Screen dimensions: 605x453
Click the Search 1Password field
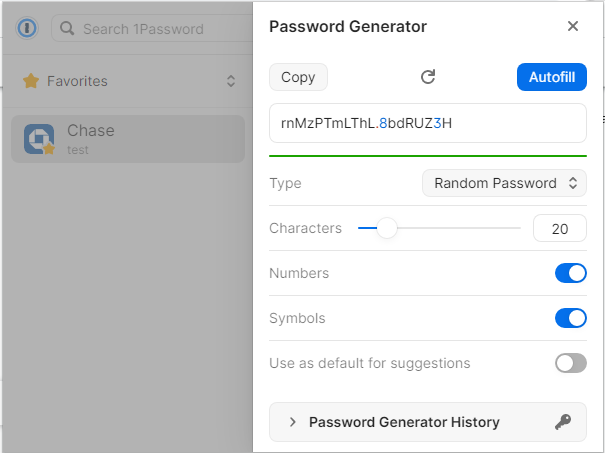[160, 29]
